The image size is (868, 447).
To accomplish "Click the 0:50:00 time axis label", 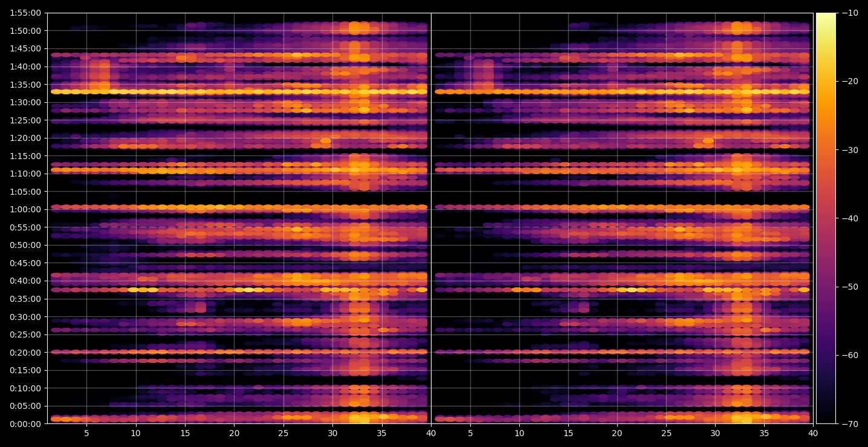I will [25, 245].
